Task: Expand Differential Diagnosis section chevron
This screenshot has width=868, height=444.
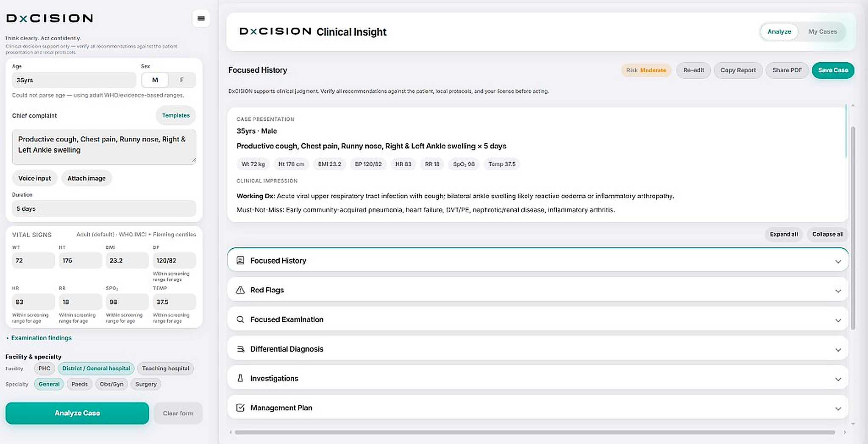Action: click(x=838, y=350)
